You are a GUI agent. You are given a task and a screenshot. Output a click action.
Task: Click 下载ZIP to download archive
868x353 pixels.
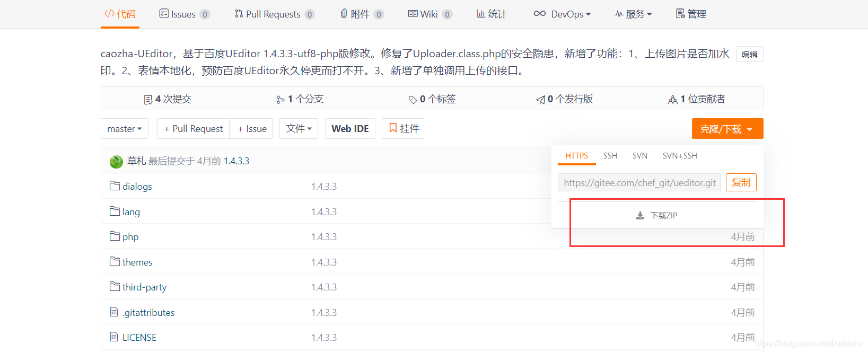(657, 215)
